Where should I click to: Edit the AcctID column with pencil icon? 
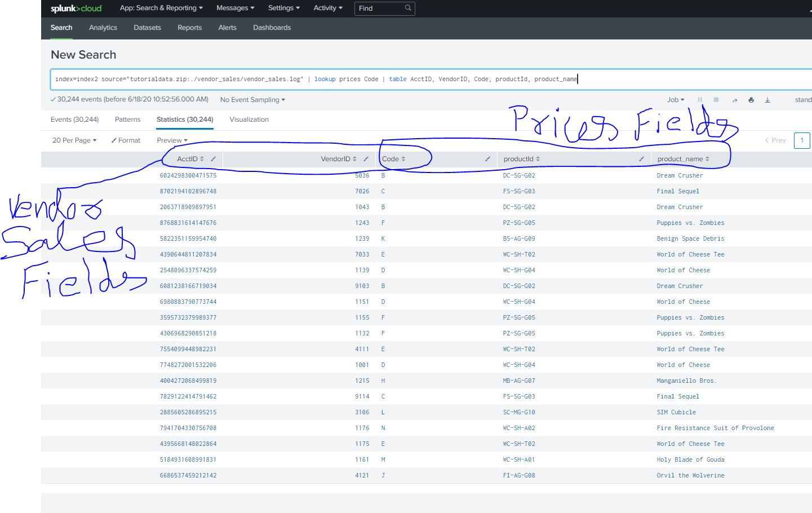pos(214,159)
